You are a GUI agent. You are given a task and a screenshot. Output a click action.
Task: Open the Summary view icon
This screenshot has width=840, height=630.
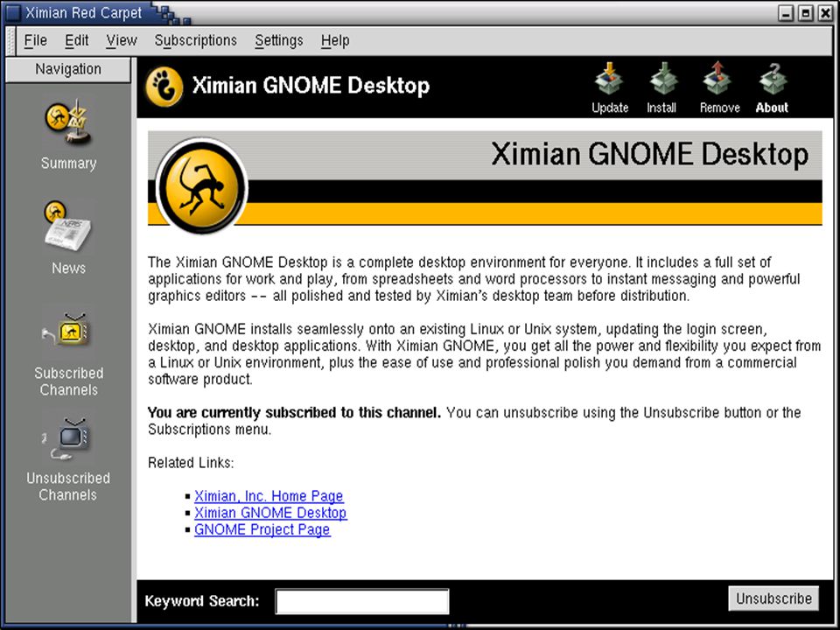[67, 122]
